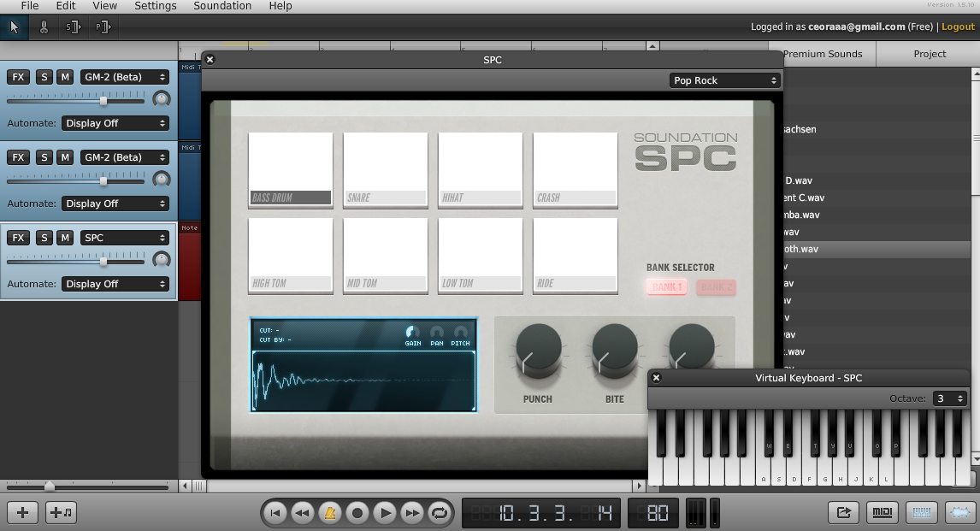The image size is (980, 531).
Task: Click the GAIN knob in sample display
Action: tap(412, 332)
